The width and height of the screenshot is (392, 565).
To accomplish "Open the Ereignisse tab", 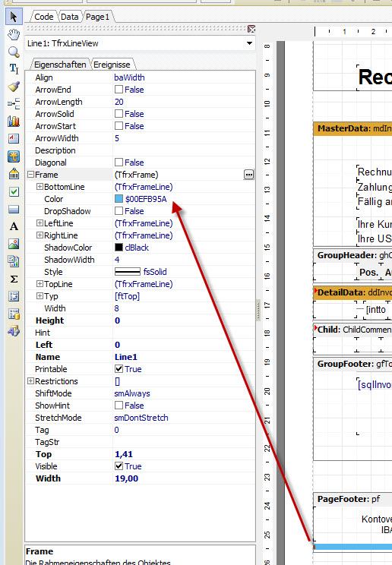I will (x=112, y=65).
